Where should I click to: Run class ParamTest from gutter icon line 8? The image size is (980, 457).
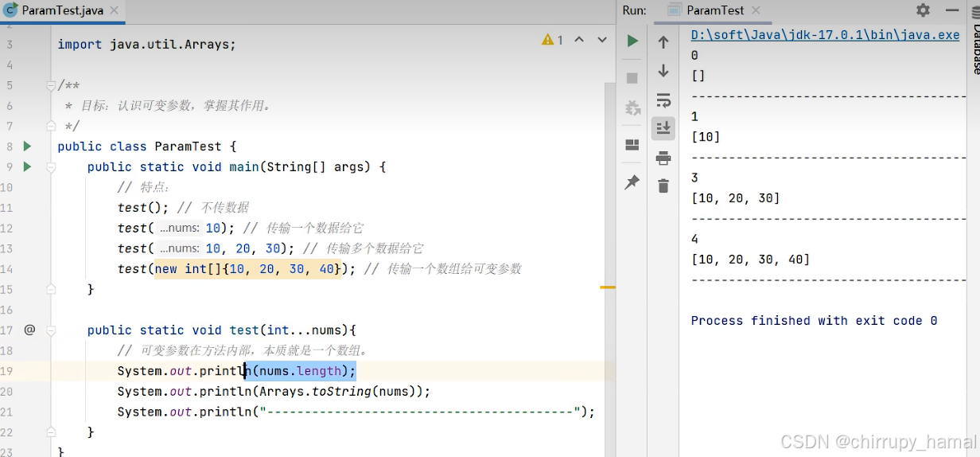[x=28, y=146]
